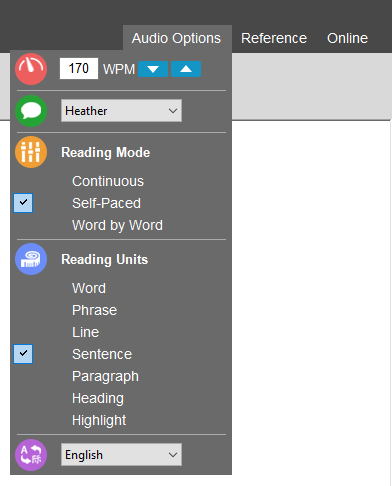The width and height of the screenshot is (392, 486).
Task: Set reading unit to Phrase
Action: (x=94, y=310)
